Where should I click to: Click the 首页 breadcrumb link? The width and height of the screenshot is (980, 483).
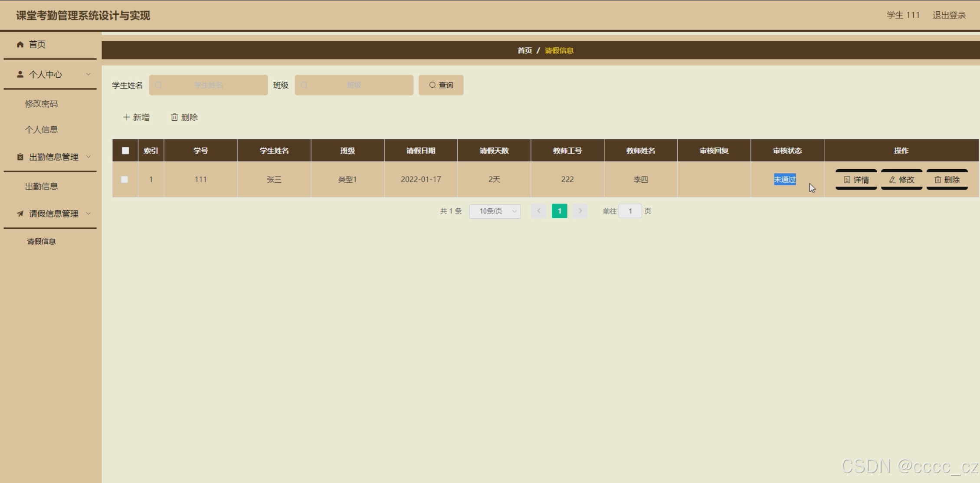click(x=524, y=50)
